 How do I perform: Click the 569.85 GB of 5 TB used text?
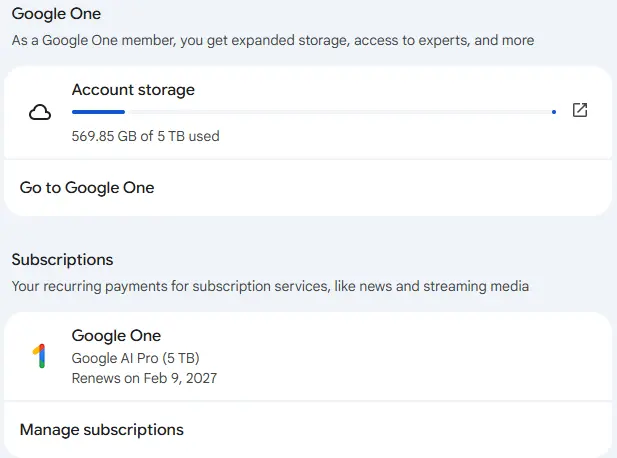[x=146, y=136]
